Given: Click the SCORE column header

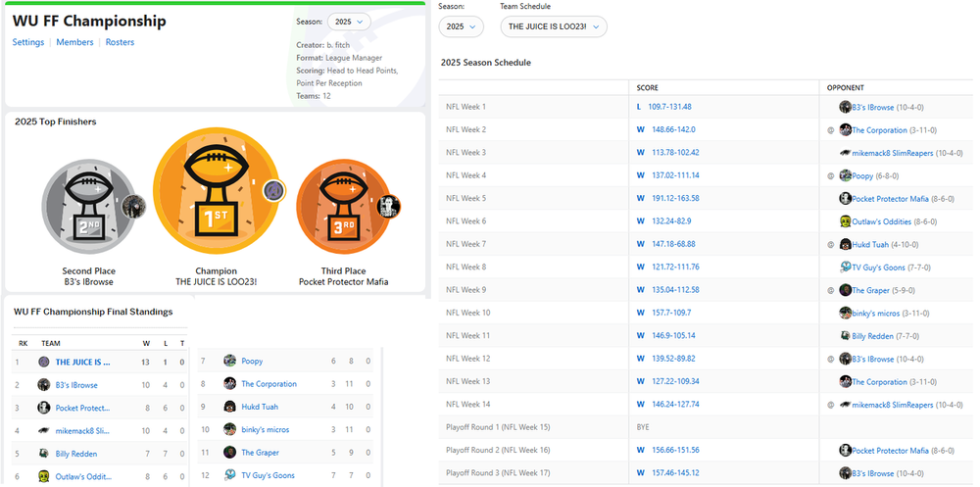Looking at the screenshot, I should pyautogui.click(x=647, y=88).
